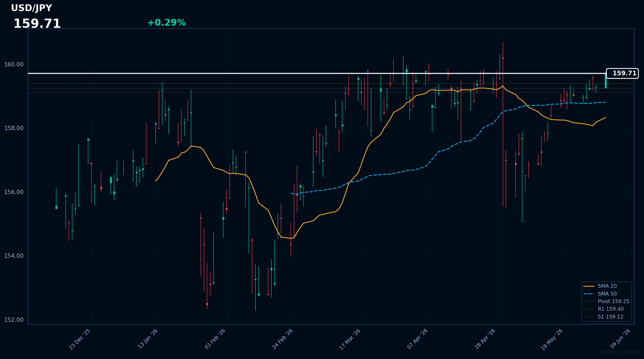Click the 13 Jan '26 date label
This screenshot has width=644, height=359.
(148, 339)
